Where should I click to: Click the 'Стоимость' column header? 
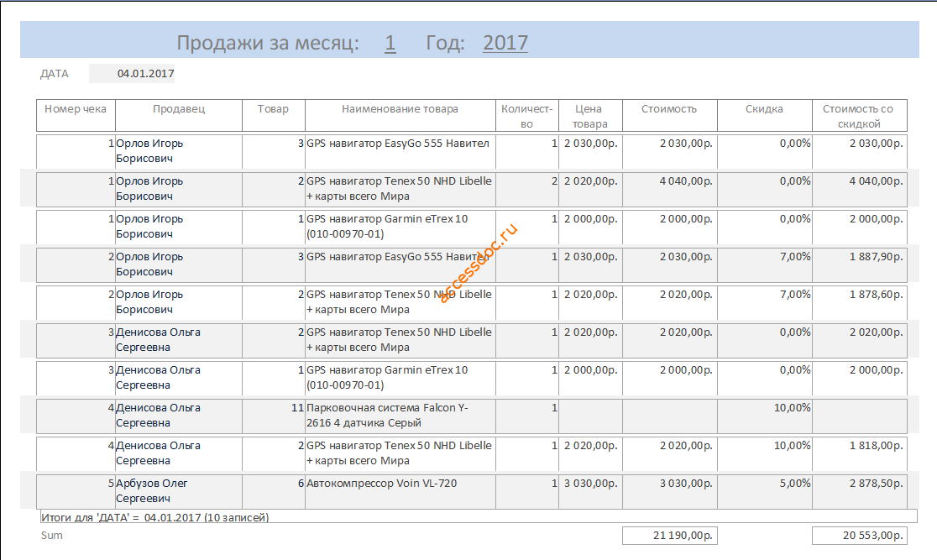click(x=669, y=115)
